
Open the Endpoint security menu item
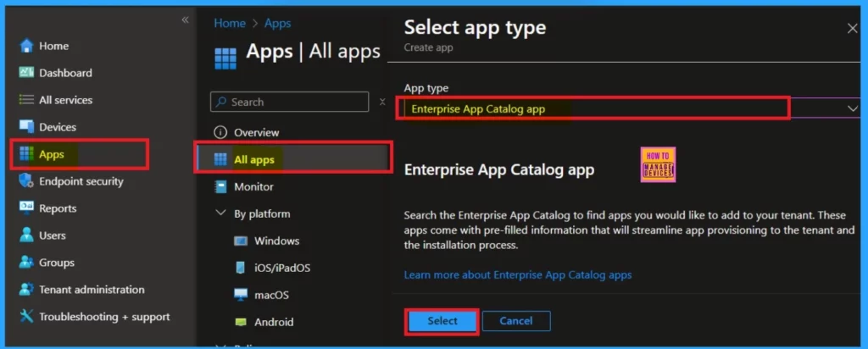81,181
